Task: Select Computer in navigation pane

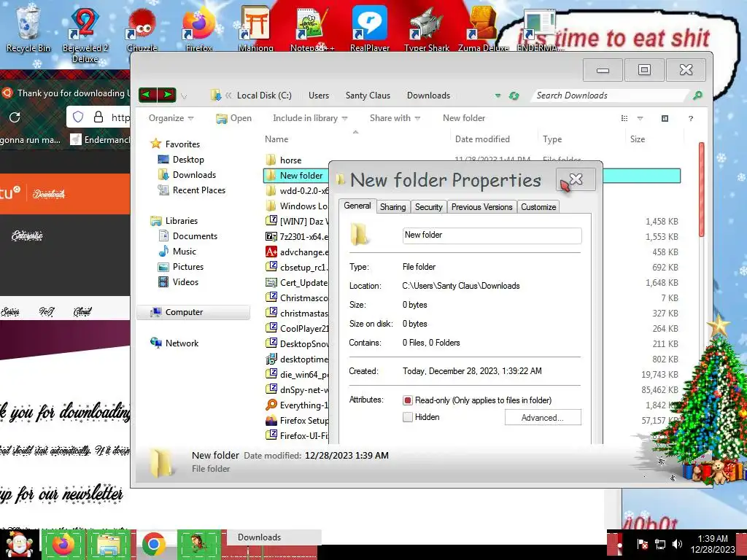Action: click(193, 312)
